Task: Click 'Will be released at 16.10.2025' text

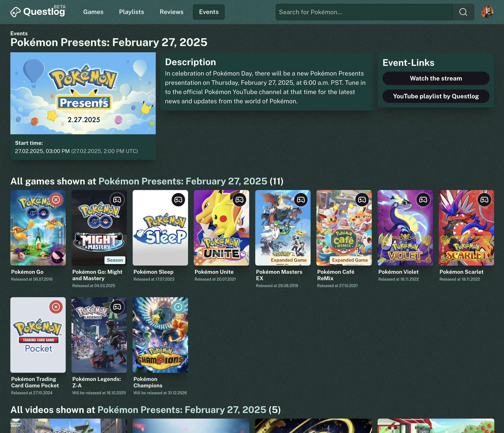Action: tap(99, 393)
